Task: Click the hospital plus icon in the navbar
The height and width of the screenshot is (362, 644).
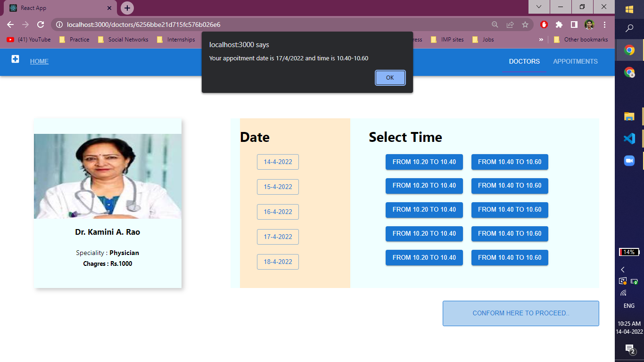Action: point(15,59)
